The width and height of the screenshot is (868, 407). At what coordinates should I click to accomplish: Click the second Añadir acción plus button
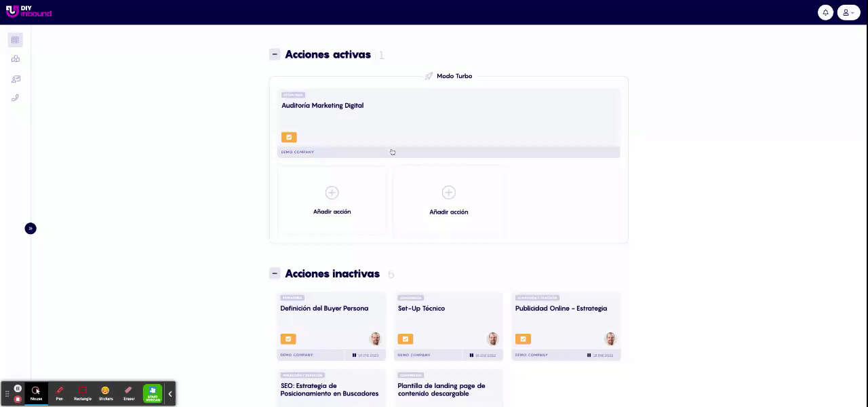point(448,193)
